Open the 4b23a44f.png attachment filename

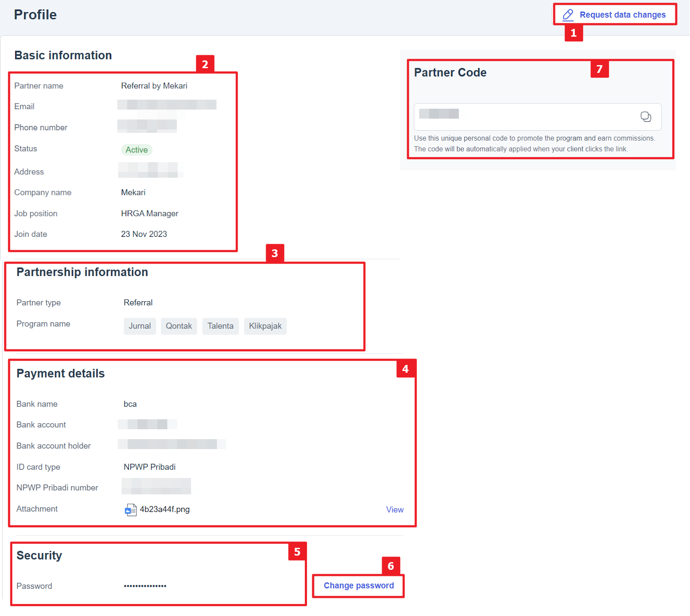(165, 509)
